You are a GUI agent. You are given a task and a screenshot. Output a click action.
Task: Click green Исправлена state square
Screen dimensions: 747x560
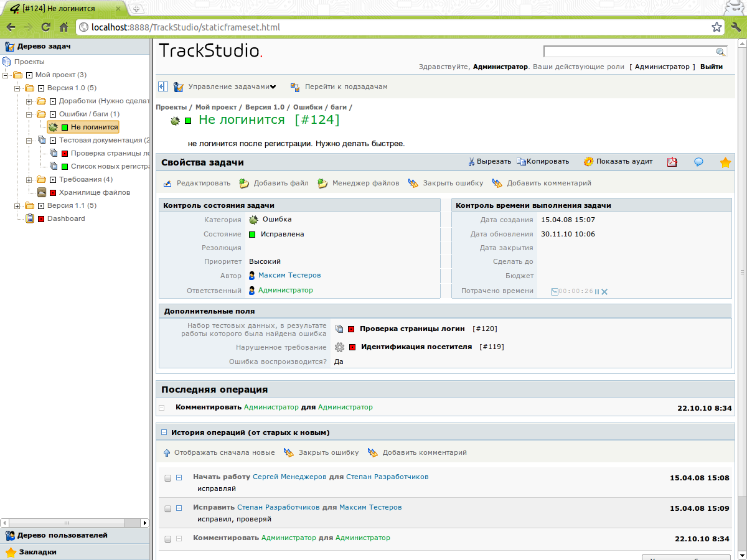point(252,235)
